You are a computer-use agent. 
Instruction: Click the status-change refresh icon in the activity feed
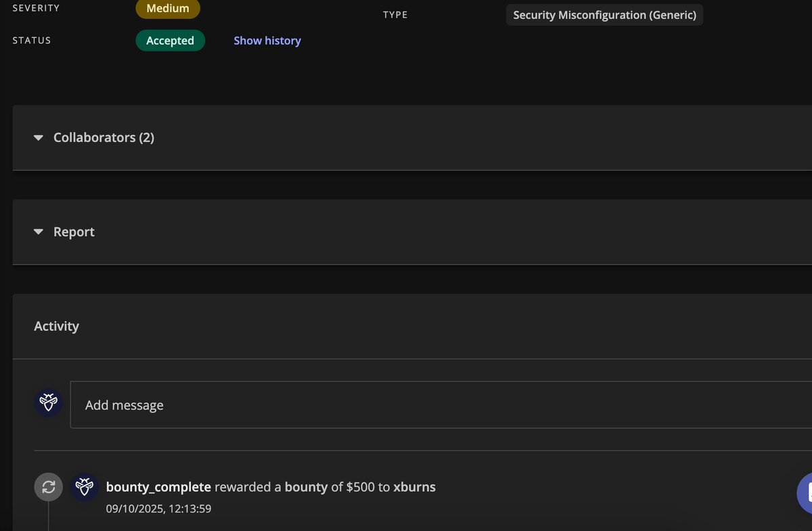click(x=48, y=486)
